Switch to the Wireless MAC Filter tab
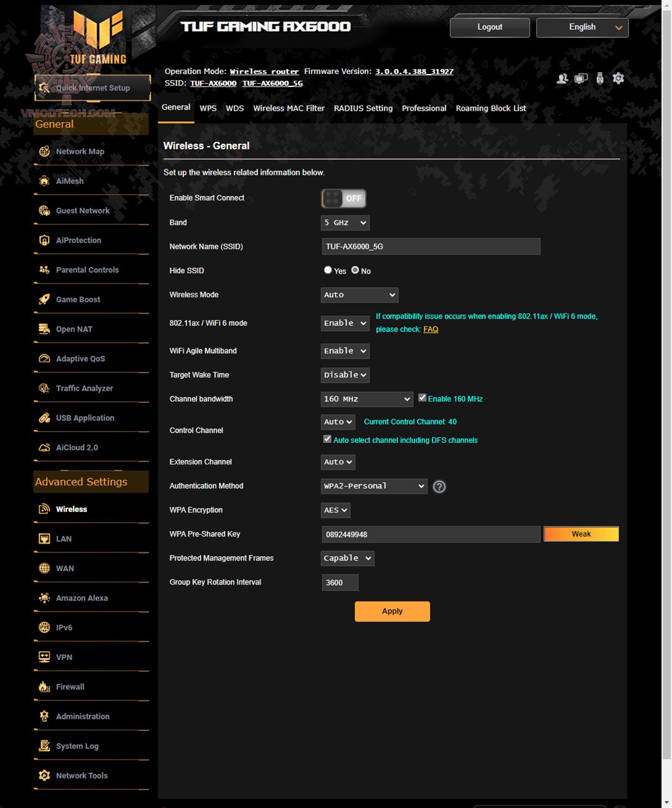This screenshot has height=808, width=672. (289, 108)
